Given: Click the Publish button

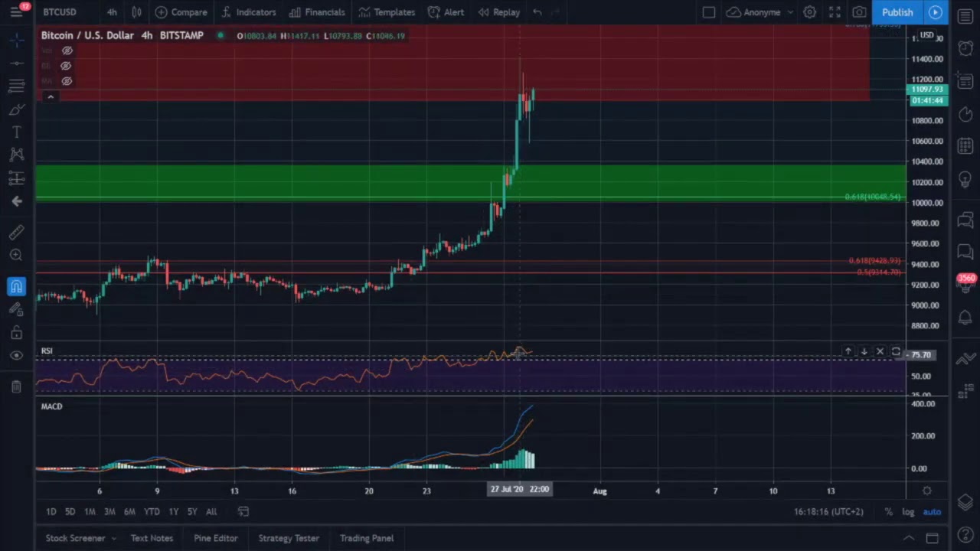Looking at the screenshot, I should coord(897,12).
